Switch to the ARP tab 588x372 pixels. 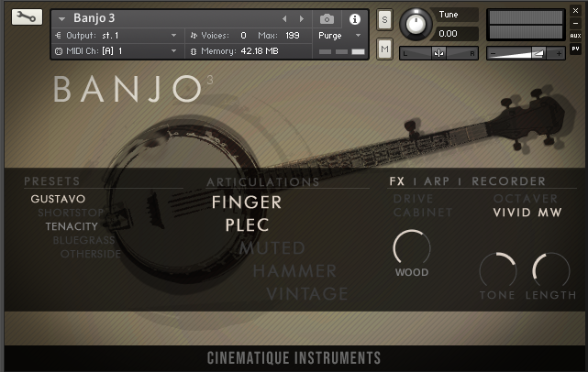tap(437, 181)
